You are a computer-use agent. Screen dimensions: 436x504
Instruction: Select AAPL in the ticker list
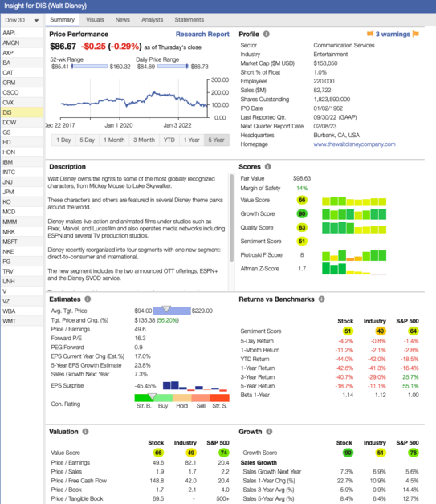coord(22,33)
